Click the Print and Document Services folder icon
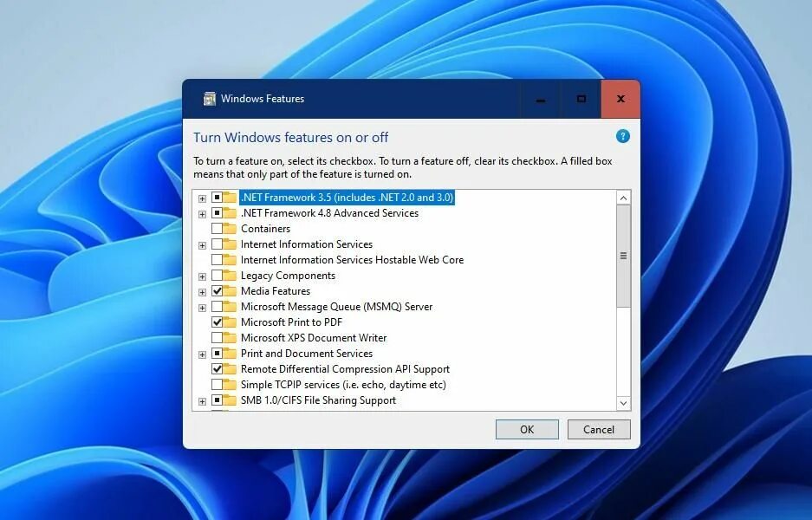The image size is (812, 520). point(230,354)
